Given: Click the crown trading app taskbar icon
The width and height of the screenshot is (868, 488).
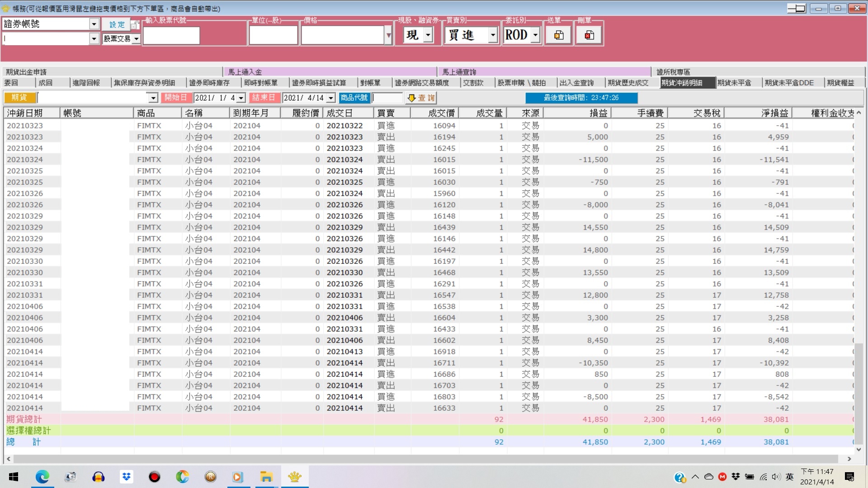Looking at the screenshot, I should point(295,477).
